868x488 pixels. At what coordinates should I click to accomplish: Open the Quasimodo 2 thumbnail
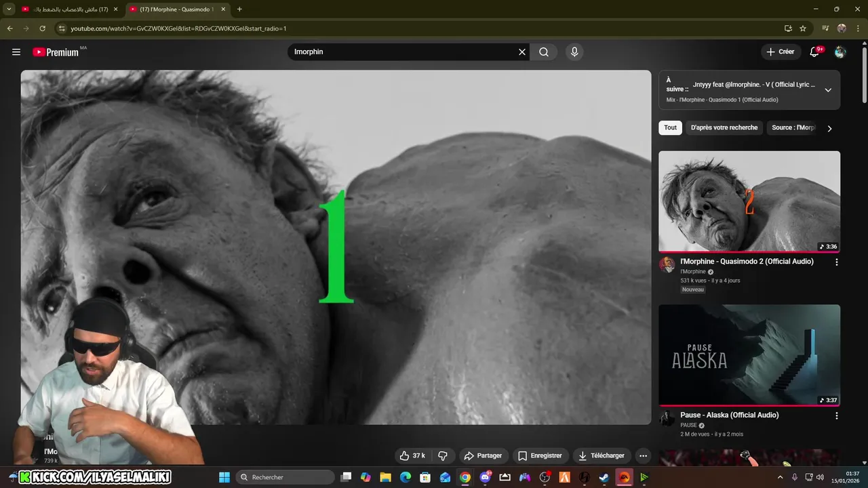[749, 201]
